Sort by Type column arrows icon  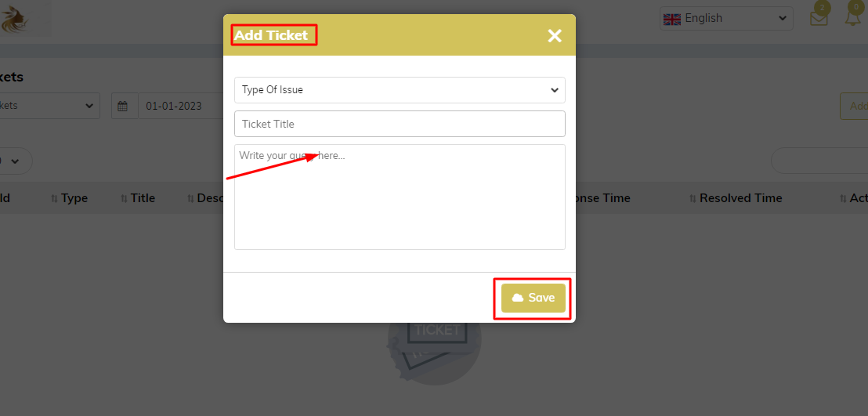(x=54, y=198)
